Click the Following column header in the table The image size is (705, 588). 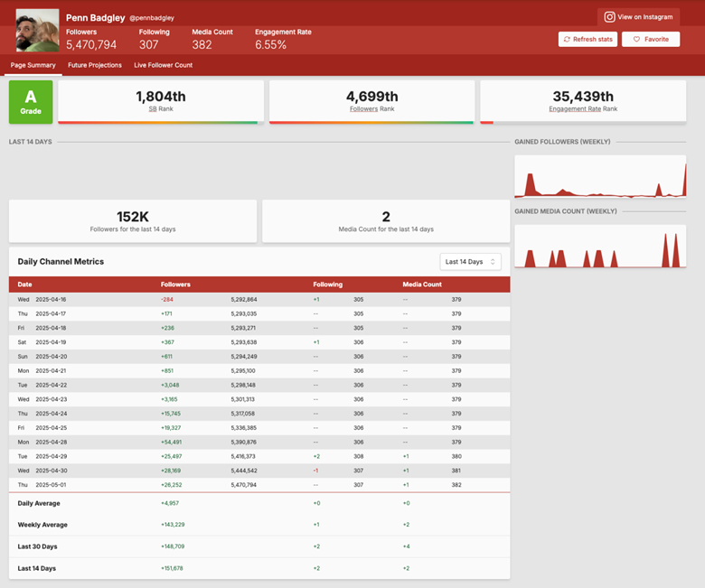coord(327,285)
